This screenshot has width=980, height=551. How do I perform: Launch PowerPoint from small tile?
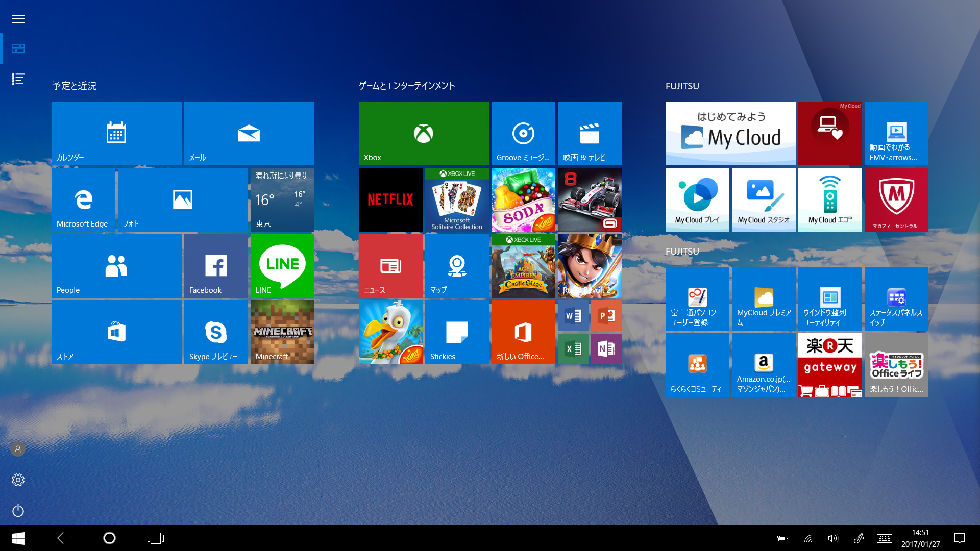(x=606, y=316)
